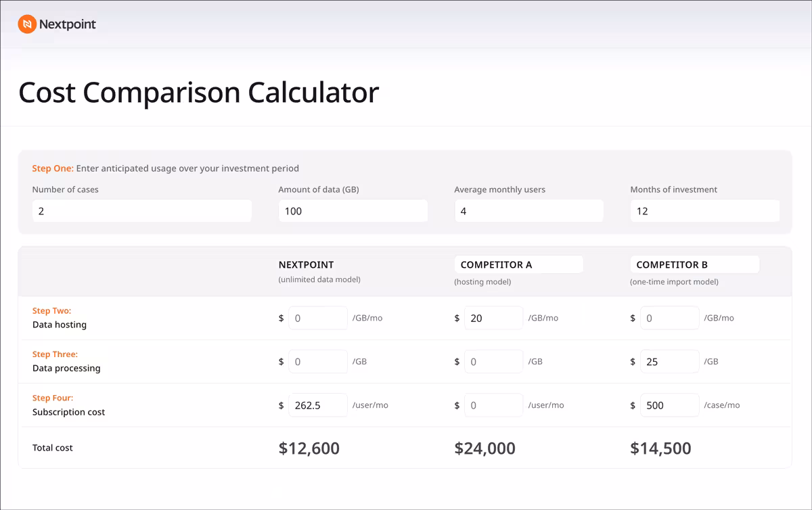Image resolution: width=812 pixels, height=510 pixels.
Task: Focus the Amount of data (GB) field
Action: 353,211
